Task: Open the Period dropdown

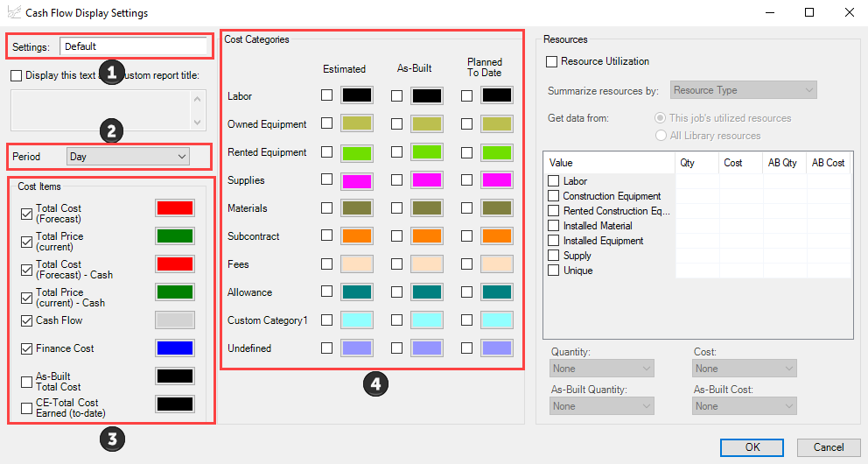Action: pos(129,157)
